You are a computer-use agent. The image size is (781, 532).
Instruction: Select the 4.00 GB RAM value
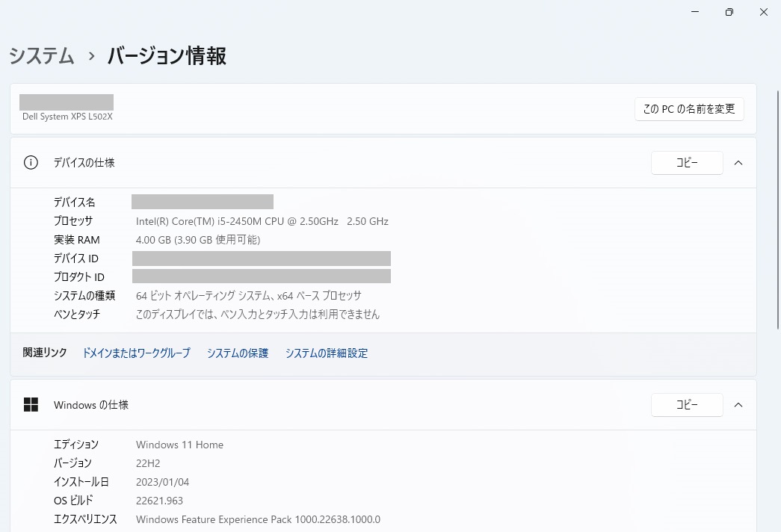198,240
